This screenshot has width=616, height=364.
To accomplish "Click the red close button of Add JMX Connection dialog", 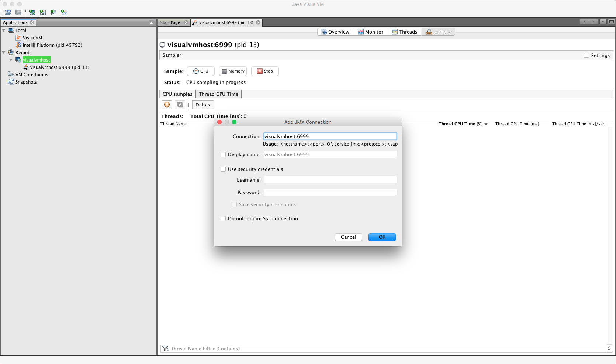I will [219, 122].
